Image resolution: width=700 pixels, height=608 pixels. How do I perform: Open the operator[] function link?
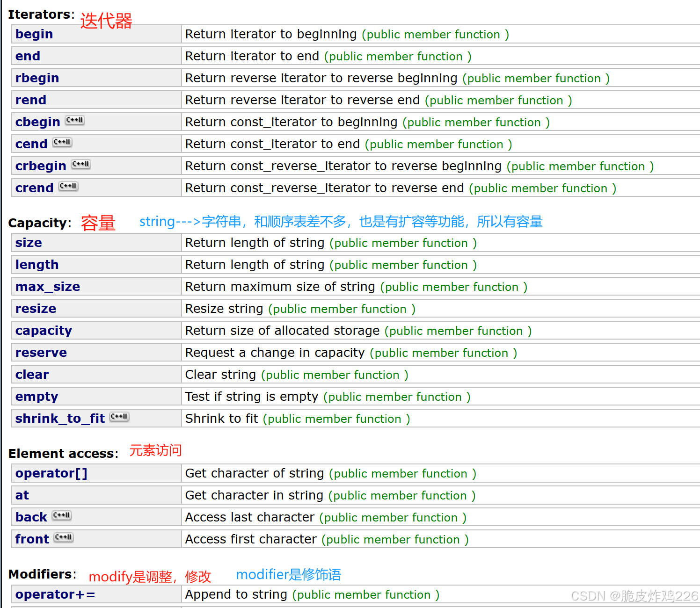click(x=51, y=473)
